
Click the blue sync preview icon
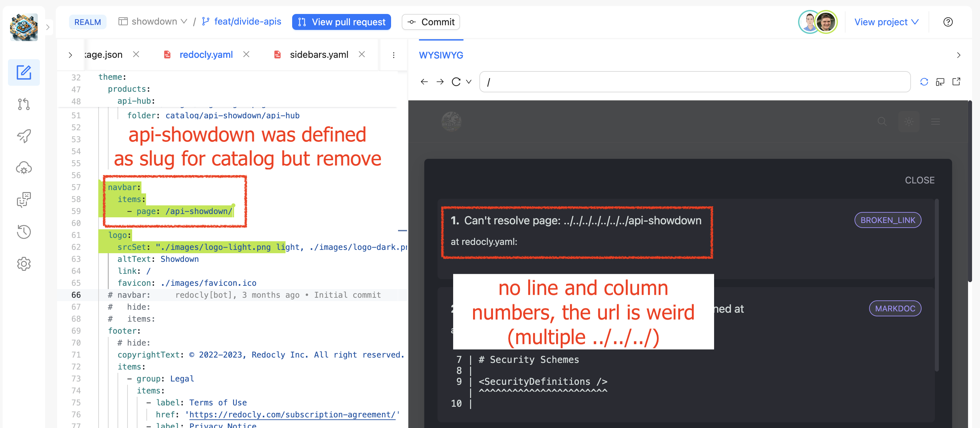(x=924, y=82)
